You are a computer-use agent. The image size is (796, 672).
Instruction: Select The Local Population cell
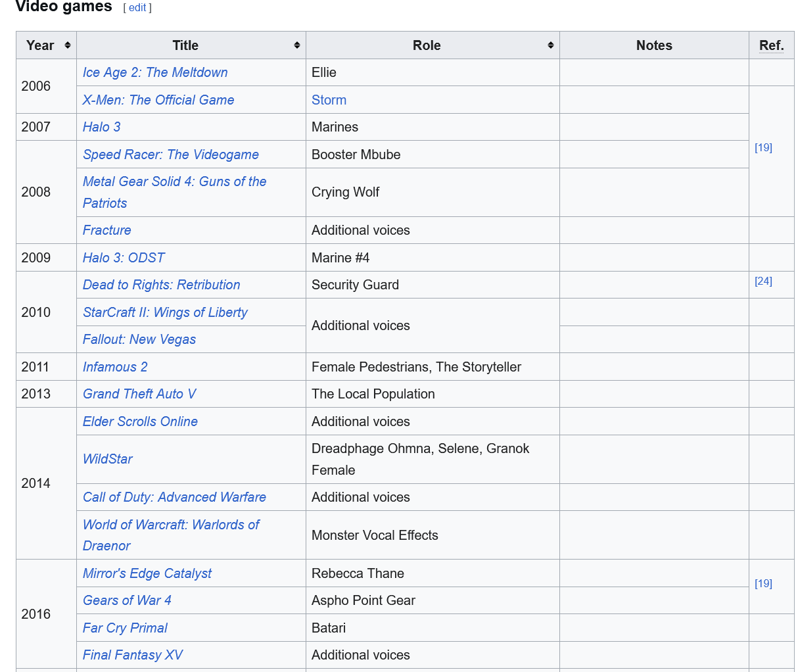pyautogui.click(x=433, y=394)
